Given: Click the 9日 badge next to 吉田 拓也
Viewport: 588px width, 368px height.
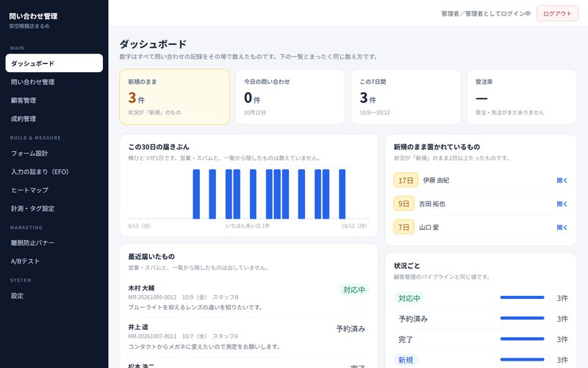Looking at the screenshot, I should pos(404,204).
